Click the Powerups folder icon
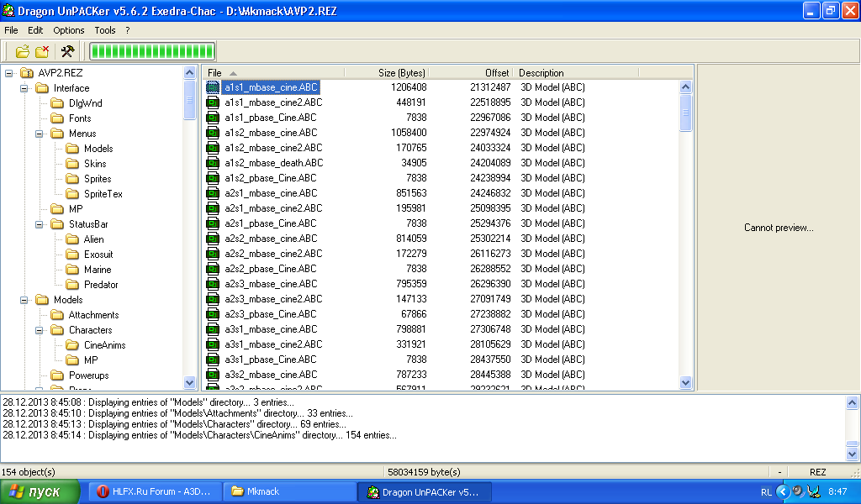This screenshot has width=861, height=504. pos(57,375)
